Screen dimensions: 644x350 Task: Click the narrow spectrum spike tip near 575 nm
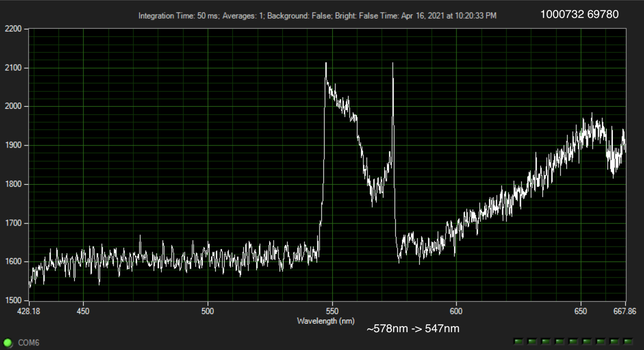click(x=393, y=63)
